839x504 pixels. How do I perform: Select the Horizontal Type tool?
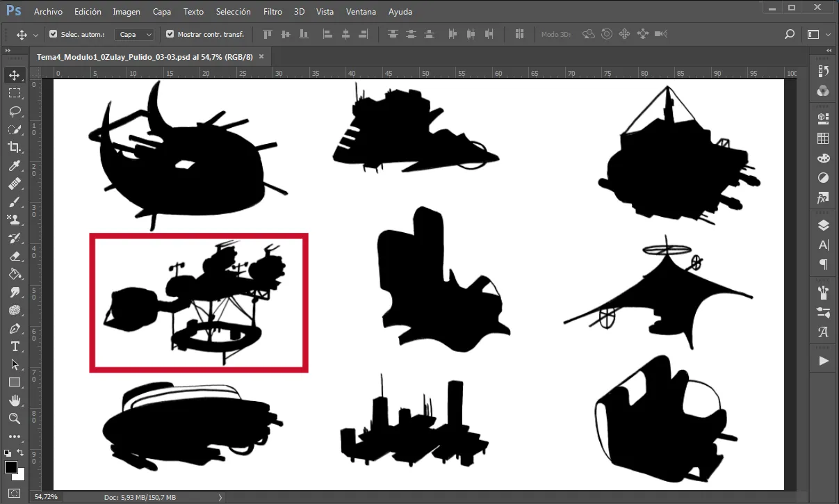15,346
